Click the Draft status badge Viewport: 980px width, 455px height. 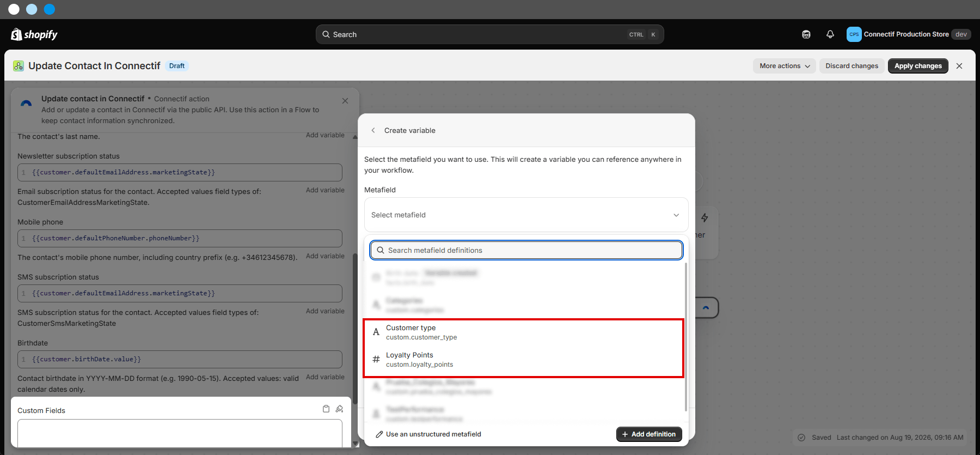coord(177,66)
